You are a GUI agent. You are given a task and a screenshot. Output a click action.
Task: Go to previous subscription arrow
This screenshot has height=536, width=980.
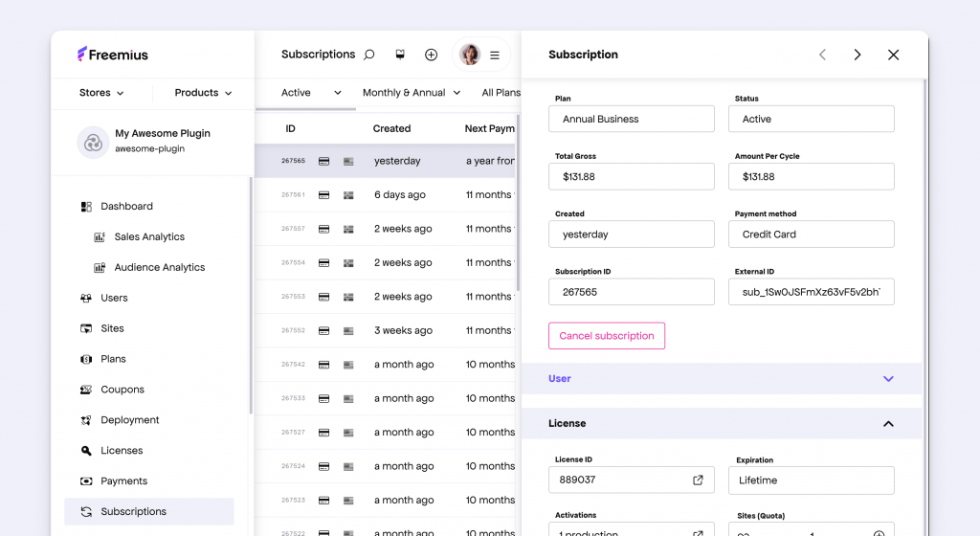click(822, 55)
